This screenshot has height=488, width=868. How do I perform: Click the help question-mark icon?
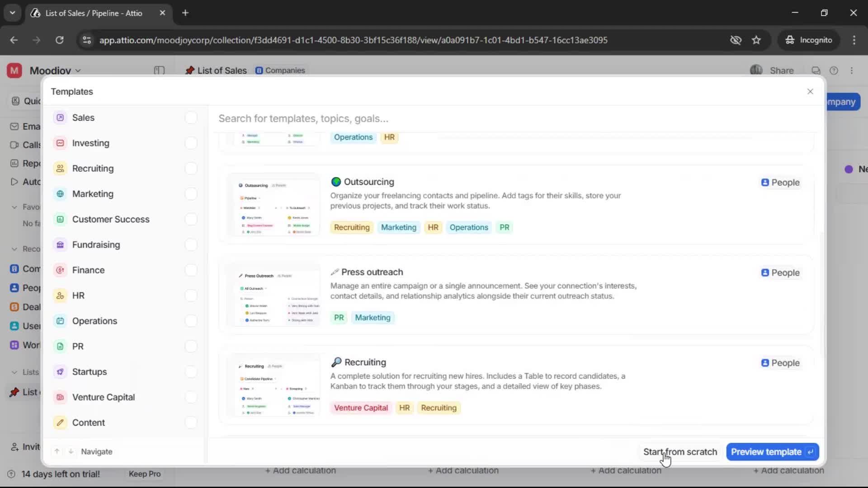[834, 70]
